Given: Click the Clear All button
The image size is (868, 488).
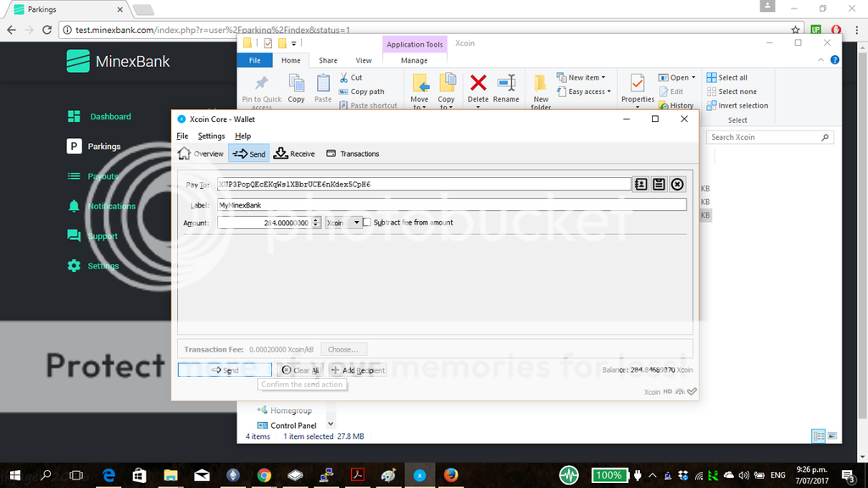Looking at the screenshot, I should tap(300, 369).
